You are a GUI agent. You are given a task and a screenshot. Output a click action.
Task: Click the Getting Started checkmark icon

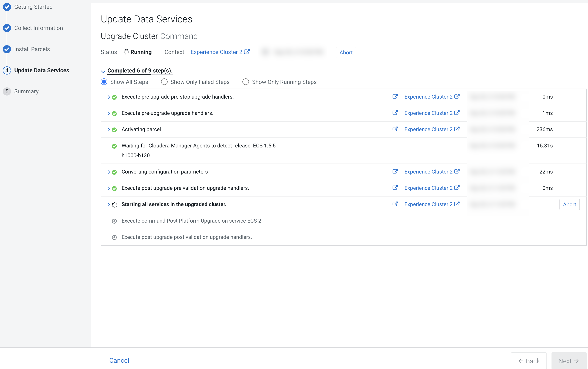7,7
